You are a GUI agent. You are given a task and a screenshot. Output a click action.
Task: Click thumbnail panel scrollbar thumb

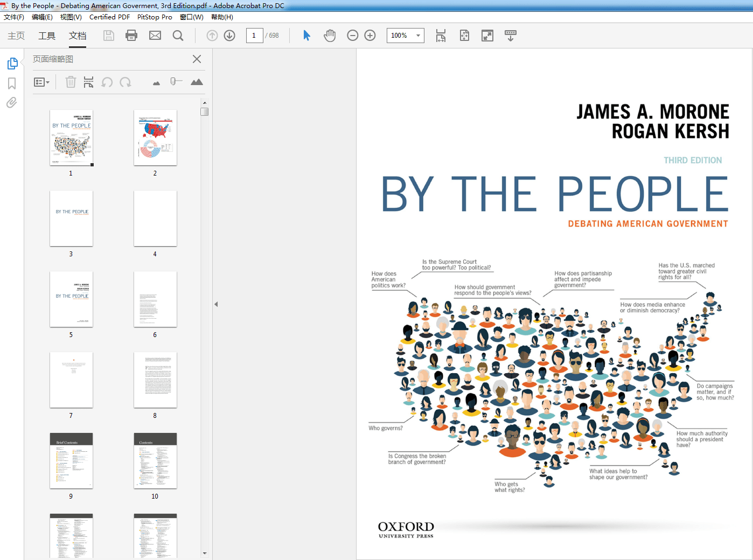[x=205, y=112]
